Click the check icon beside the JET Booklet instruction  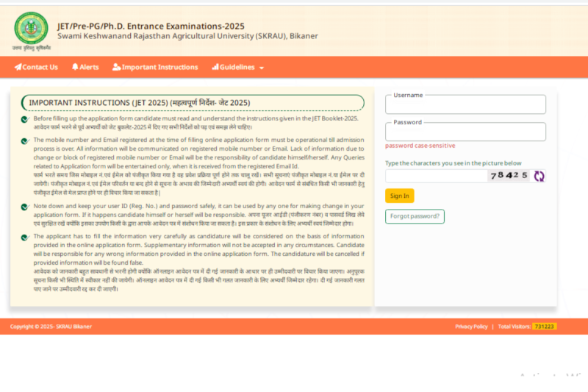coord(24,119)
